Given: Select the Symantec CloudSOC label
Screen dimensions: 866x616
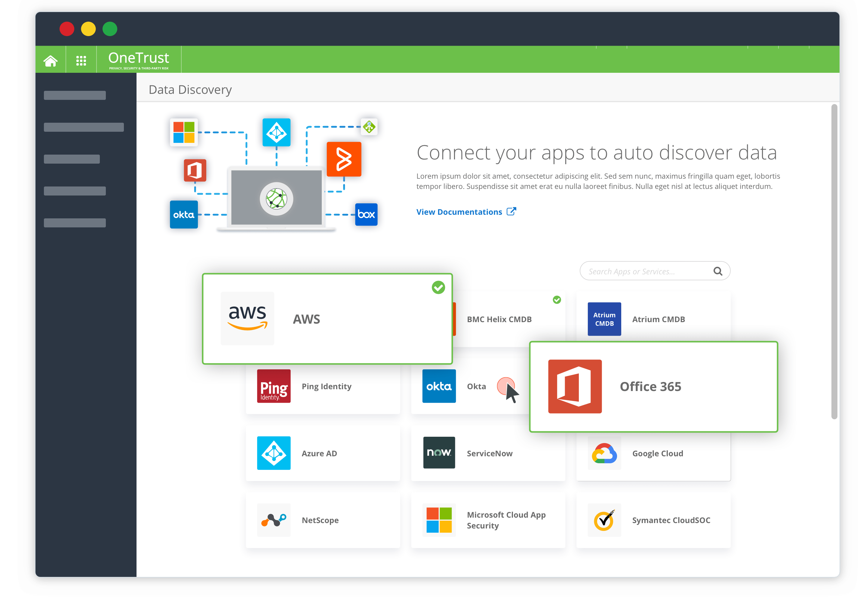Looking at the screenshot, I should [x=671, y=520].
